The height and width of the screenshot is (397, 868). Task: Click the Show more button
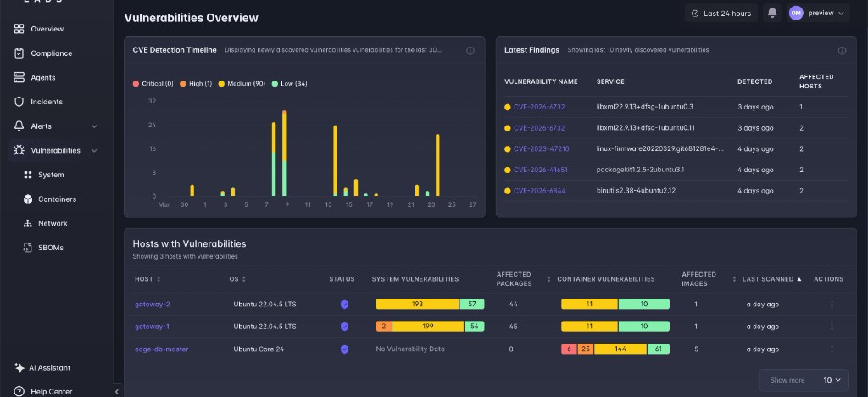coord(787,380)
